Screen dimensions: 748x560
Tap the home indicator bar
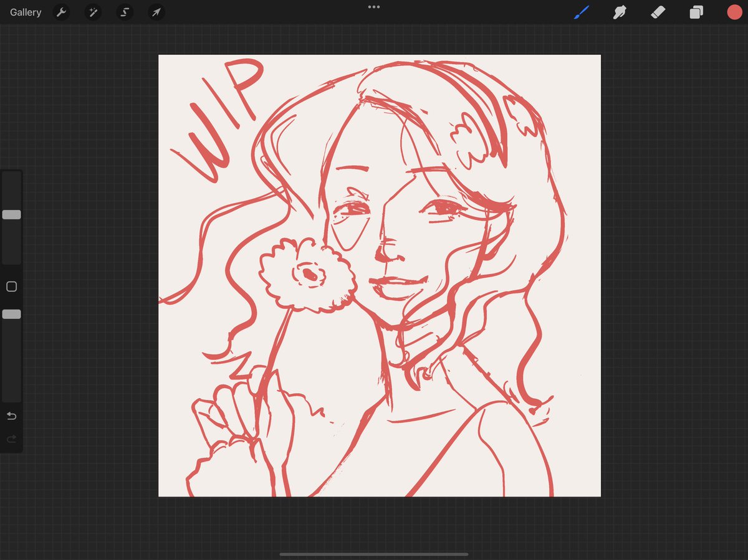point(374,554)
